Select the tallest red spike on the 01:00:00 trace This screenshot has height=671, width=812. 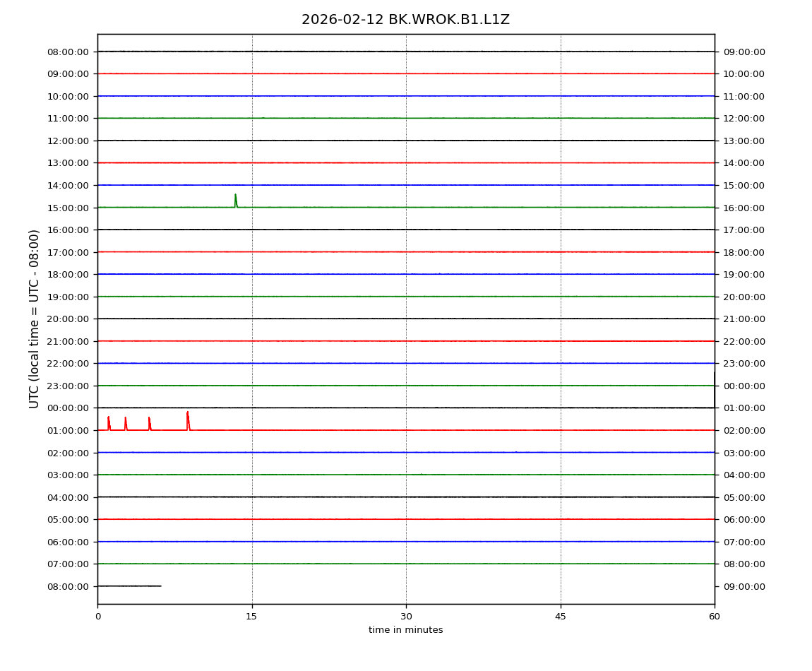tap(188, 420)
